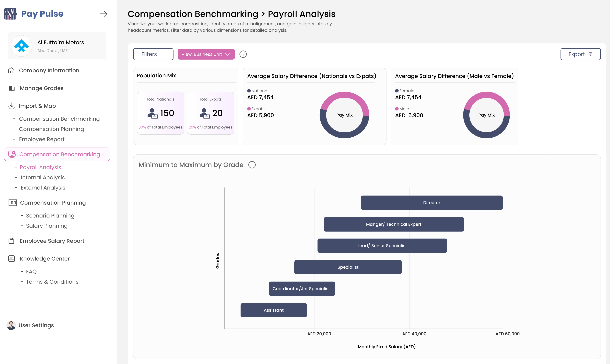
Task: Go to Internal Analysis
Action: [x=43, y=177]
